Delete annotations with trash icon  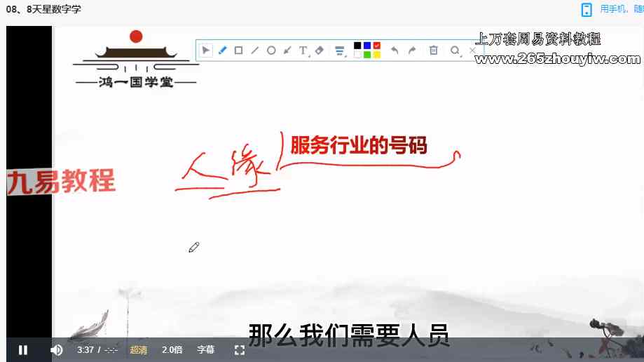(434, 51)
